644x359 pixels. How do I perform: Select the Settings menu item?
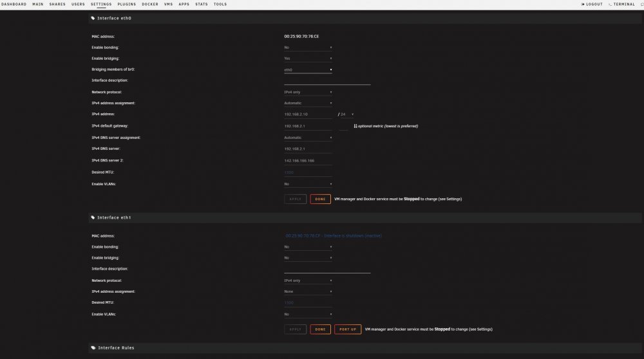click(x=101, y=4)
